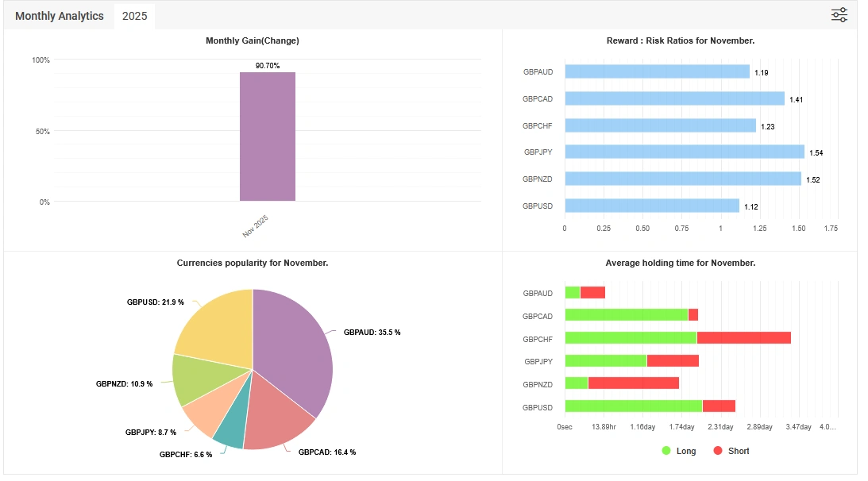
Task: Click the green Long legend circle
Action: (666, 451)
